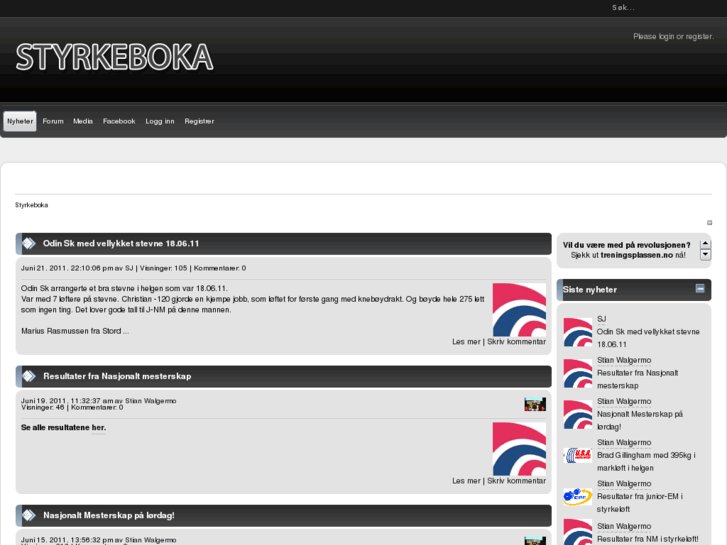Go to the Forum menu item
727x545 pixels.
pyautogui.click(x=53, y=122)
